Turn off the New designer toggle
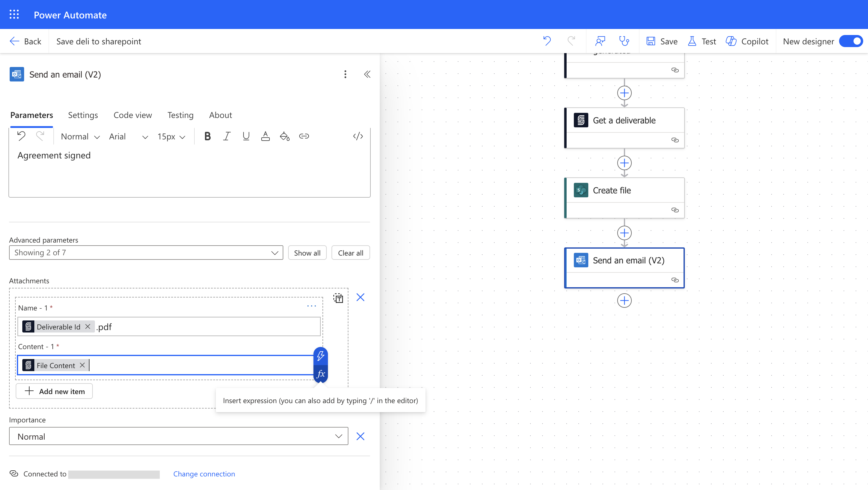 pos(851,41)
